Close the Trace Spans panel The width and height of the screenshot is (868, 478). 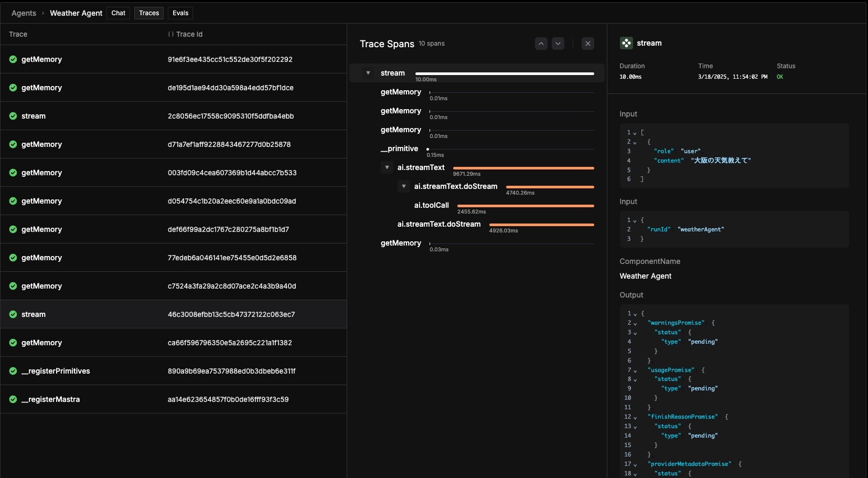coord(588,44)
